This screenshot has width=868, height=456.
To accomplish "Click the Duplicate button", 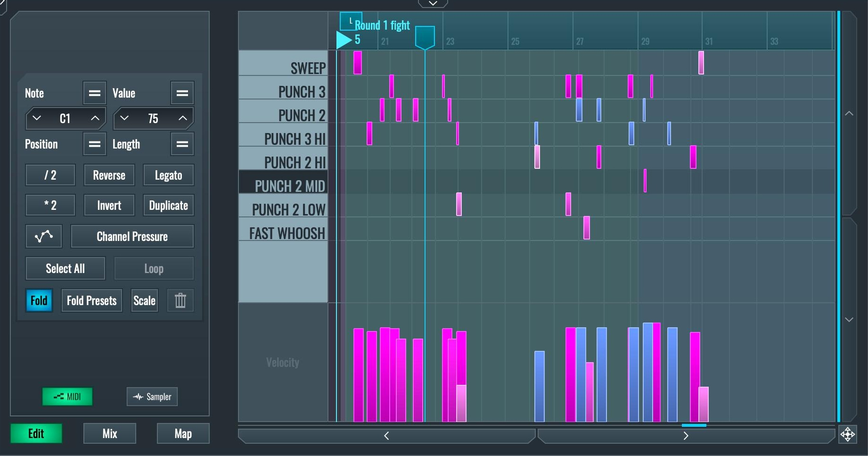I will [169, 205].
